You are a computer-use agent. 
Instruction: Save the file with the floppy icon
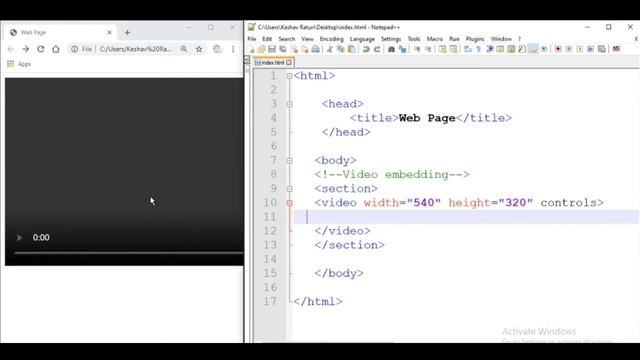pos(272,49)
